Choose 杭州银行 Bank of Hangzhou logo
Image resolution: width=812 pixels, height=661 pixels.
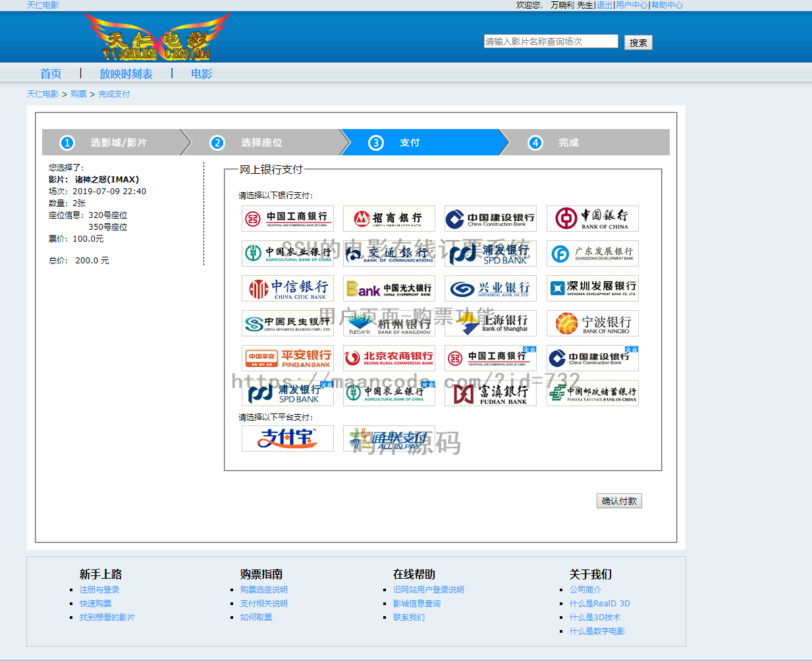point(389,323)
